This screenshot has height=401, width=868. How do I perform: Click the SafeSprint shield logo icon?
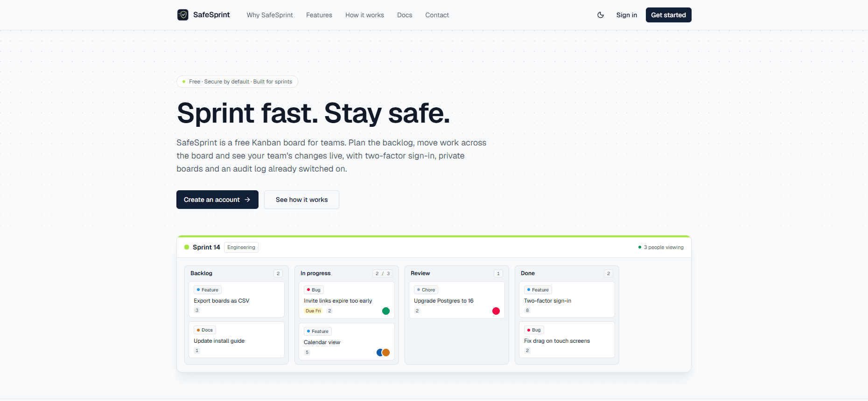tap(183, 15)
